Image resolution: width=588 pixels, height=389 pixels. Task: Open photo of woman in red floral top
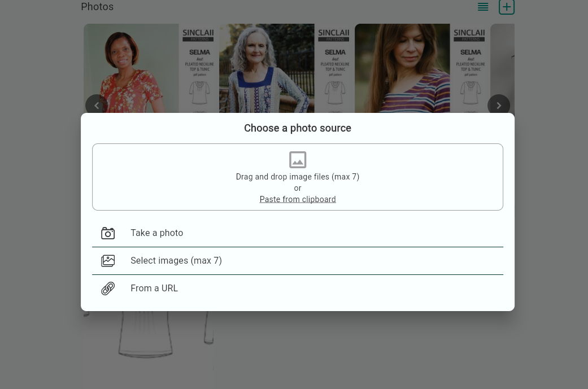(x=131, y=68)
